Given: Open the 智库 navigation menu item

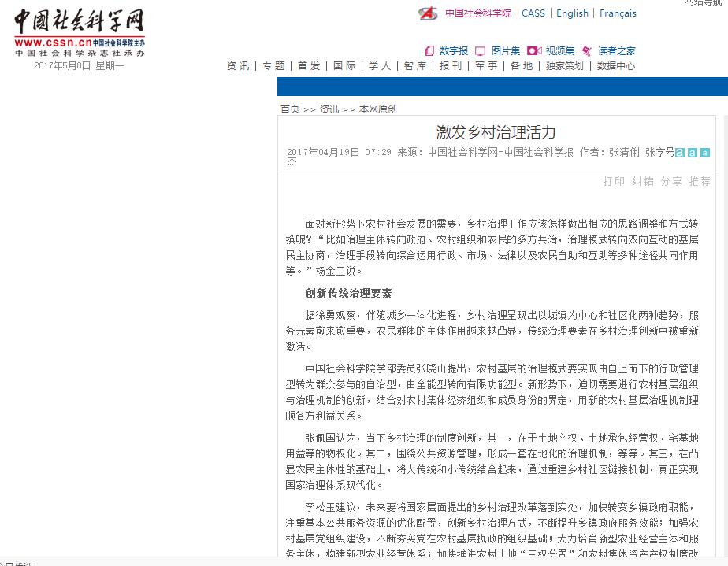Looking at the screenshot, I should pyautogui.click(x=415, y=66).
